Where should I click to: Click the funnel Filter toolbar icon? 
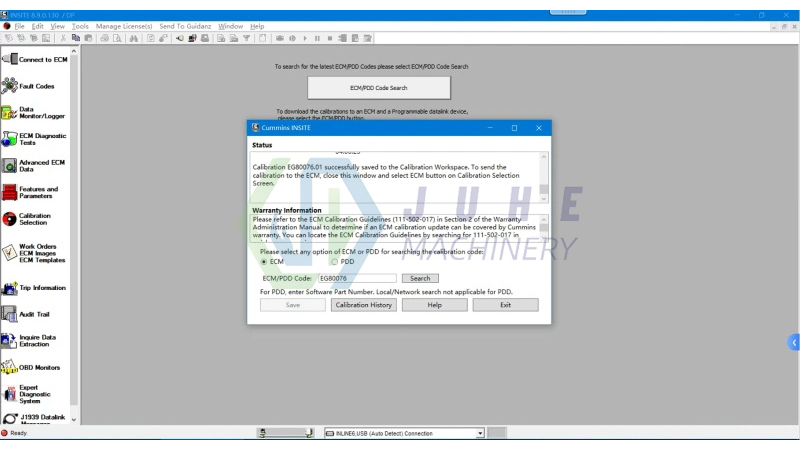[x=246, y=38]
